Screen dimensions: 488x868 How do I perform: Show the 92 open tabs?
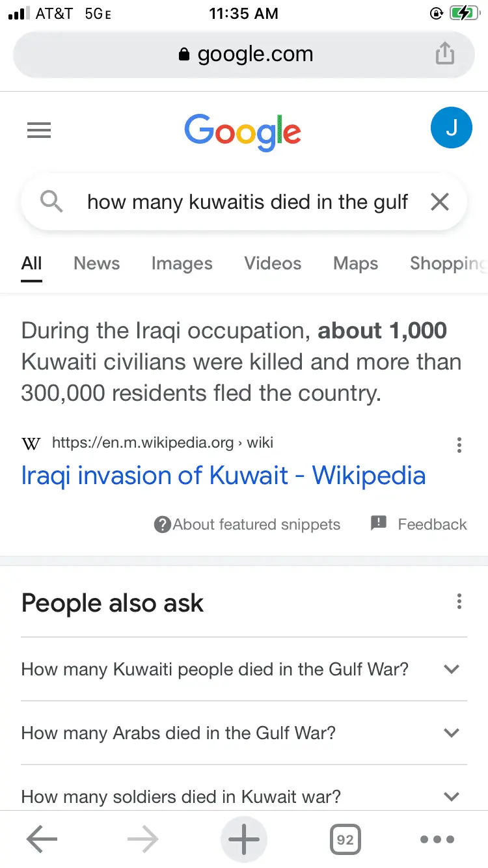pos(345,839)
